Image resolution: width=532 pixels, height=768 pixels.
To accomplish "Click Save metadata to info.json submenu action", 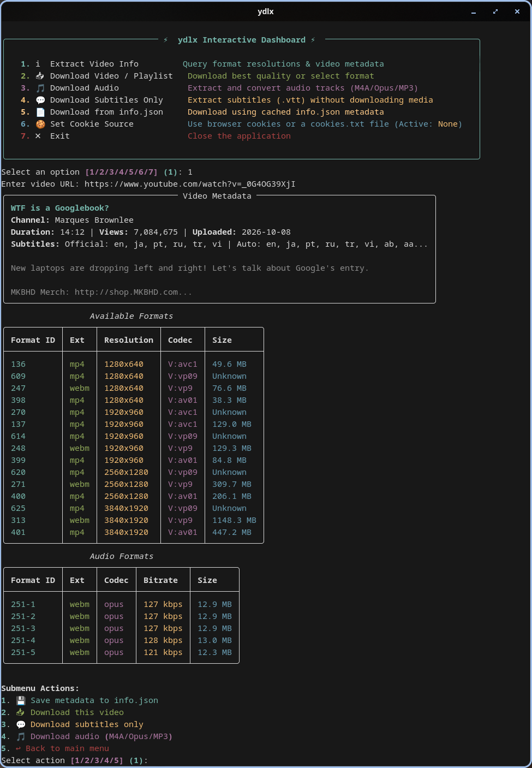I will 94,700.
